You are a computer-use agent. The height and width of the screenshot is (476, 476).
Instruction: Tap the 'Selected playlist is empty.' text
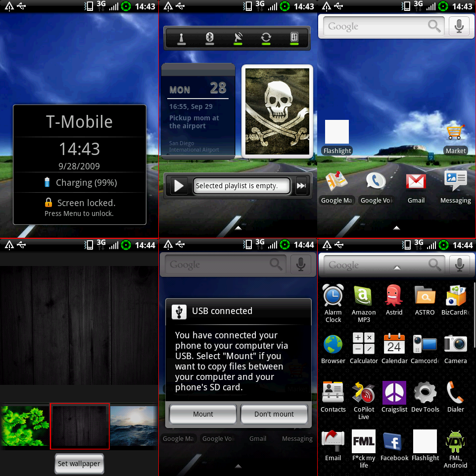click(x=237, y=186)
